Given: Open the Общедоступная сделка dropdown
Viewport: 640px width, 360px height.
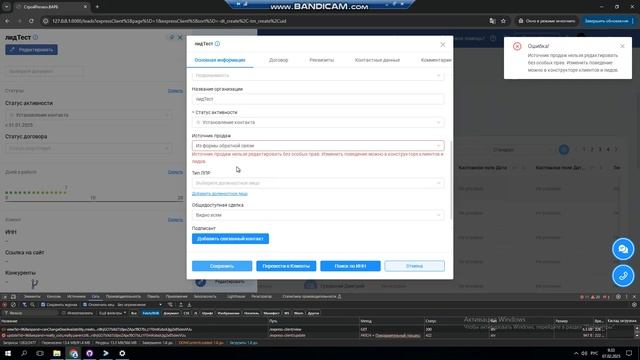Looking at the screenshot, I should click(318, 215).
